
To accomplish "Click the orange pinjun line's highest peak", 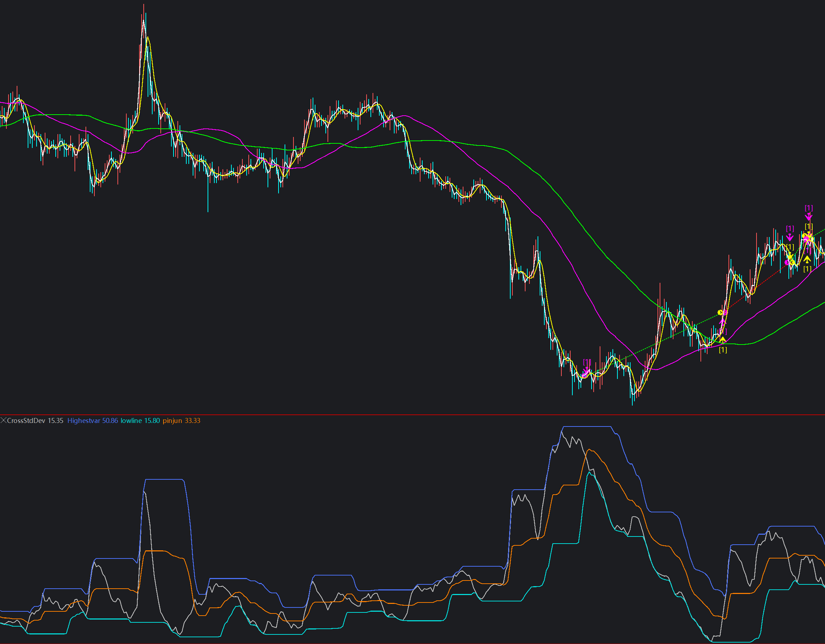I will (589, 450).
